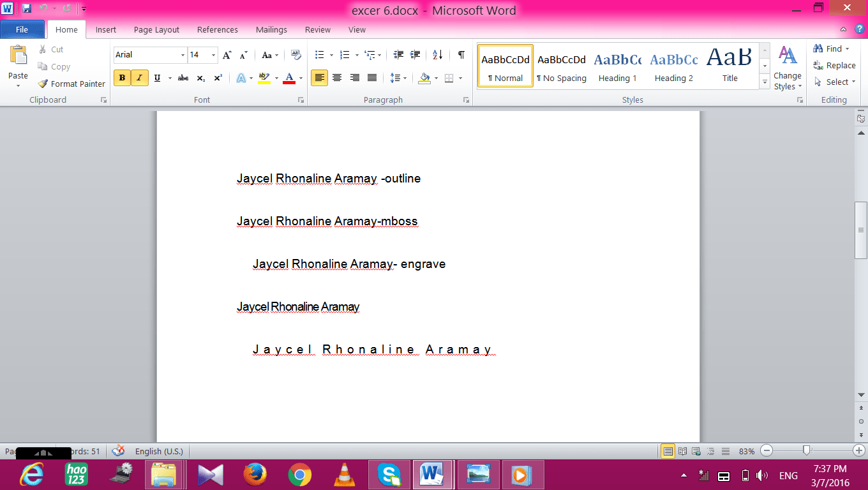Switch to the Review tab

[317, 29]
